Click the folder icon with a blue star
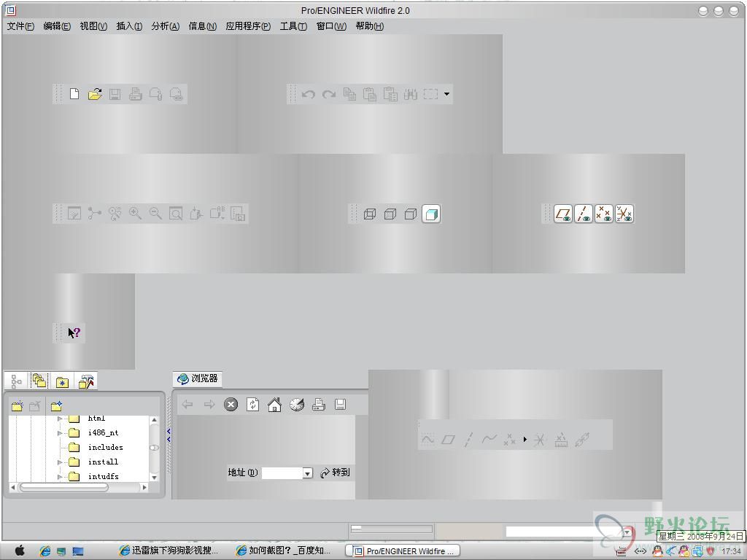Screen dimensions: 747x560 (x=57, y=405)
